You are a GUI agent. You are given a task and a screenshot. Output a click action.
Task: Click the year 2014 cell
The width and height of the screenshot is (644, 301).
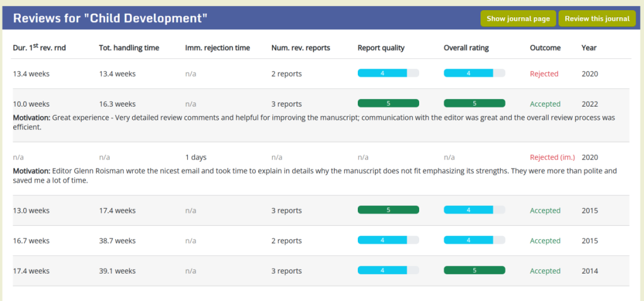coord(590,271)
